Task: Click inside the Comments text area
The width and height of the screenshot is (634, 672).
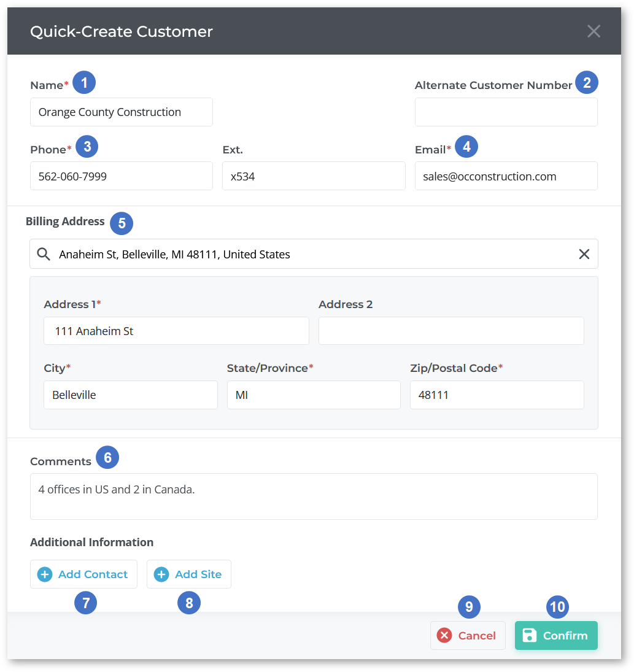Action: coord(314,496)
